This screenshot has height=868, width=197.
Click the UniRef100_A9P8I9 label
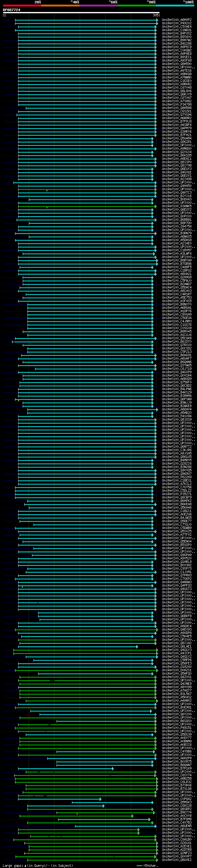[177, 47]
